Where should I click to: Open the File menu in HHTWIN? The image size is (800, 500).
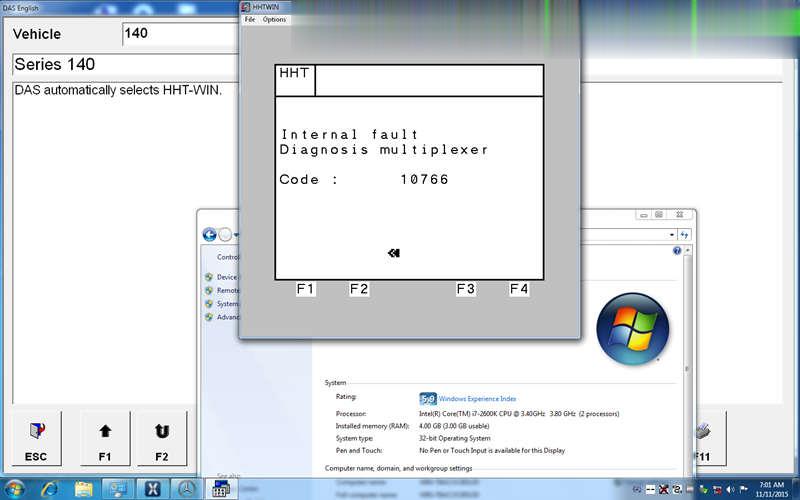[249, 19]
